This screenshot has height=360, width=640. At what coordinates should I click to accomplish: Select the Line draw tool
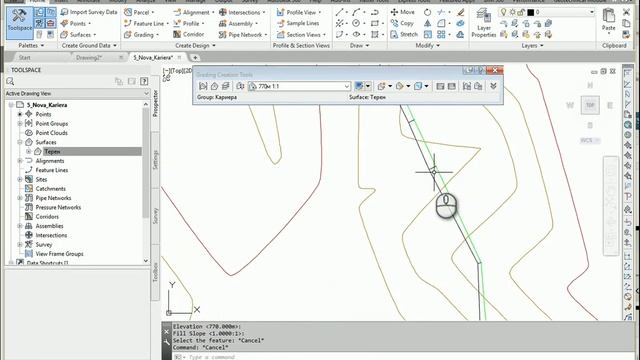339,12
